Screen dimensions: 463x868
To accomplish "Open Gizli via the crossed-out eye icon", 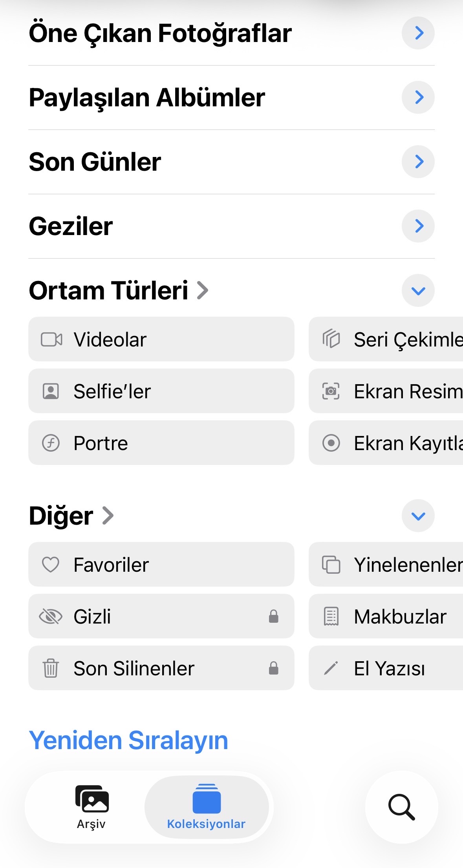I will [51, 616].
